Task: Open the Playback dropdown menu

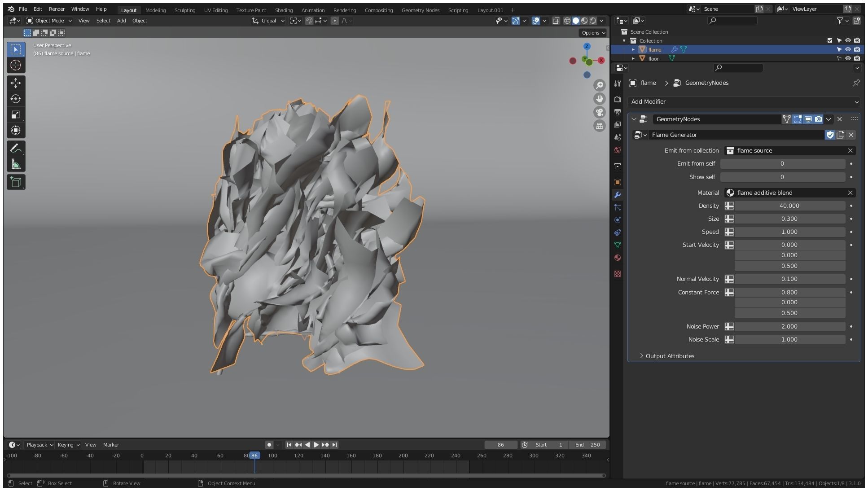Action: (x=39, y=445)
